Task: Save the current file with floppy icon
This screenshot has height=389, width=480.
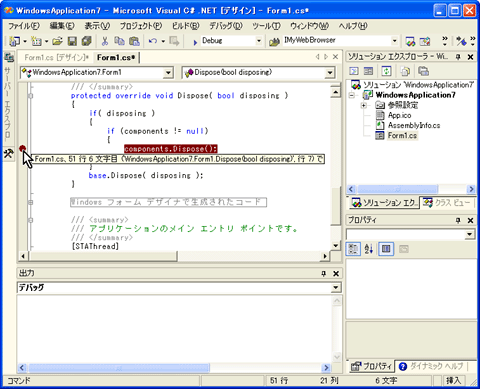Action: [x=72, y=41]
